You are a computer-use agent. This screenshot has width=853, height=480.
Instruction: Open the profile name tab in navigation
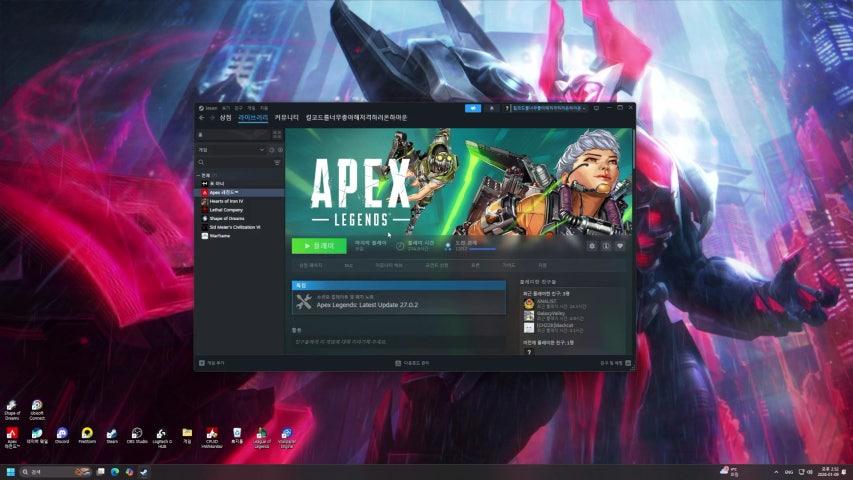coord(356,118)
